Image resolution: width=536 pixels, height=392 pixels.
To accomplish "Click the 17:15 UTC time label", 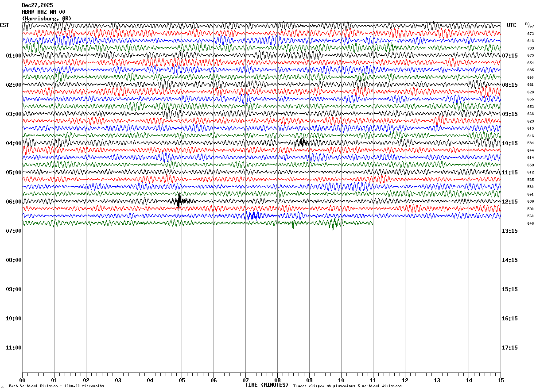I will 510,348.
